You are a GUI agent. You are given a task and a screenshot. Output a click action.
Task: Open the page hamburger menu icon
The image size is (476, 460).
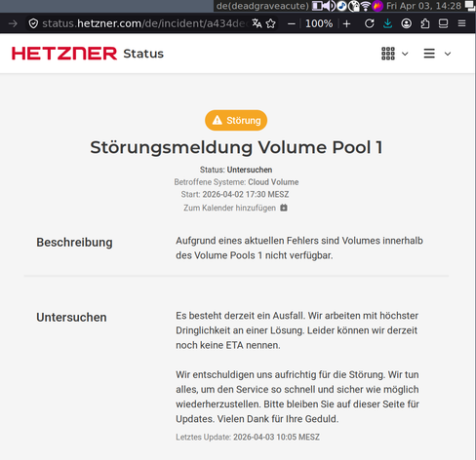[x=429, y=54]
